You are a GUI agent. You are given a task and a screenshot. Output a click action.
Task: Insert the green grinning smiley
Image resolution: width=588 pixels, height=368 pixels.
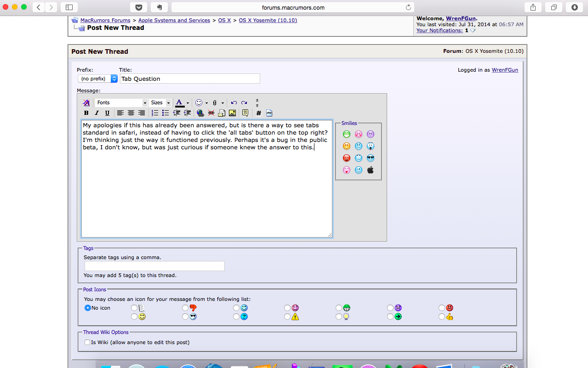click(x=347, y=134)
